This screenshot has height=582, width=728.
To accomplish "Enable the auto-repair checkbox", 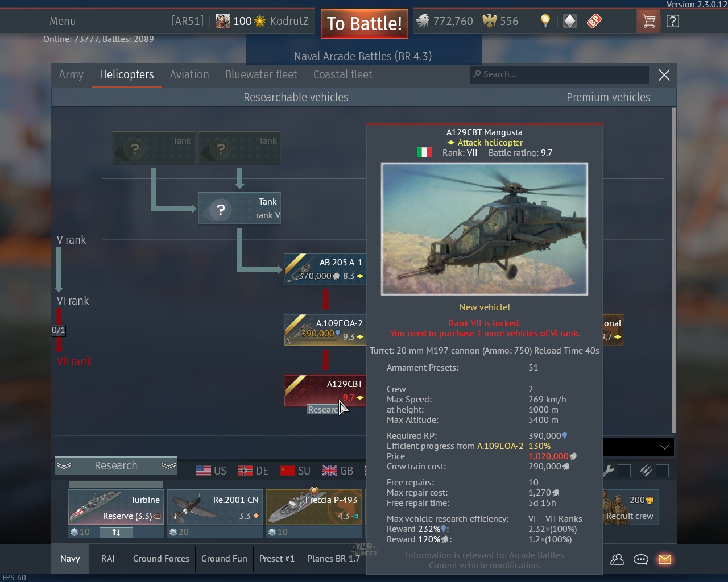I will 624,471.
